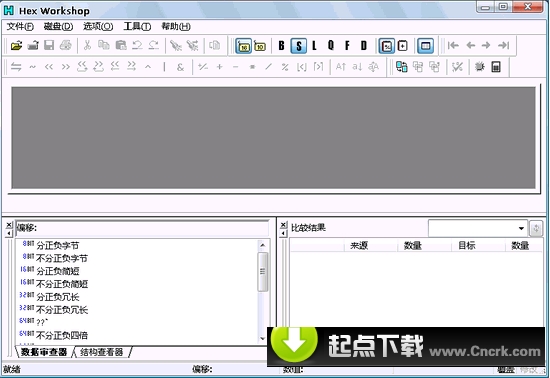
Task: Click the Save disk icon
Action: (49, 46)
